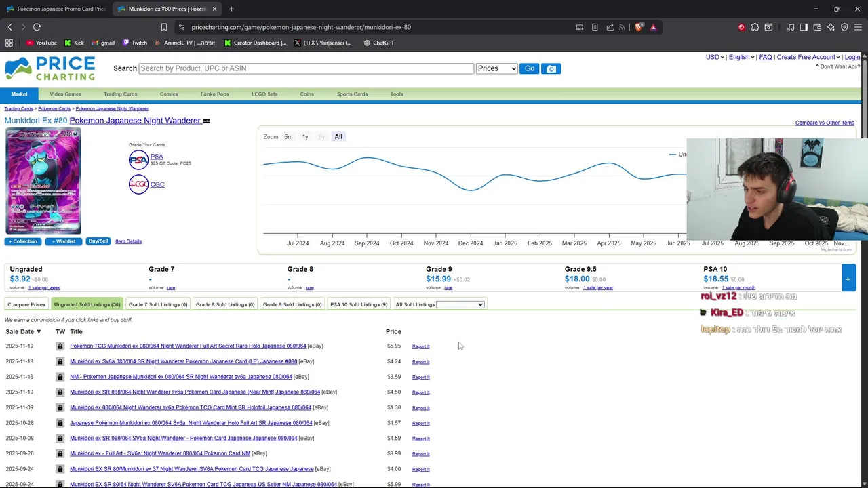868x488 pixels.
Task: Click the CGC grading logo icon
Action: 138,184
